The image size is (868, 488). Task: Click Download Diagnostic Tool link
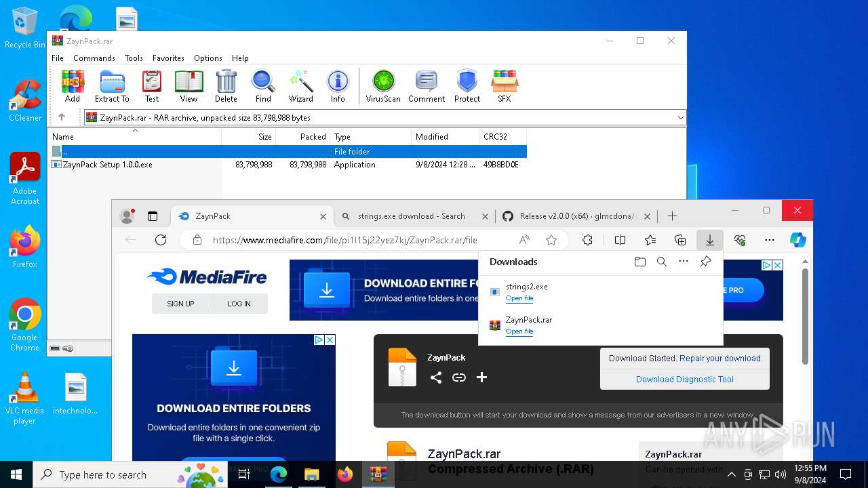coord(685,380)
